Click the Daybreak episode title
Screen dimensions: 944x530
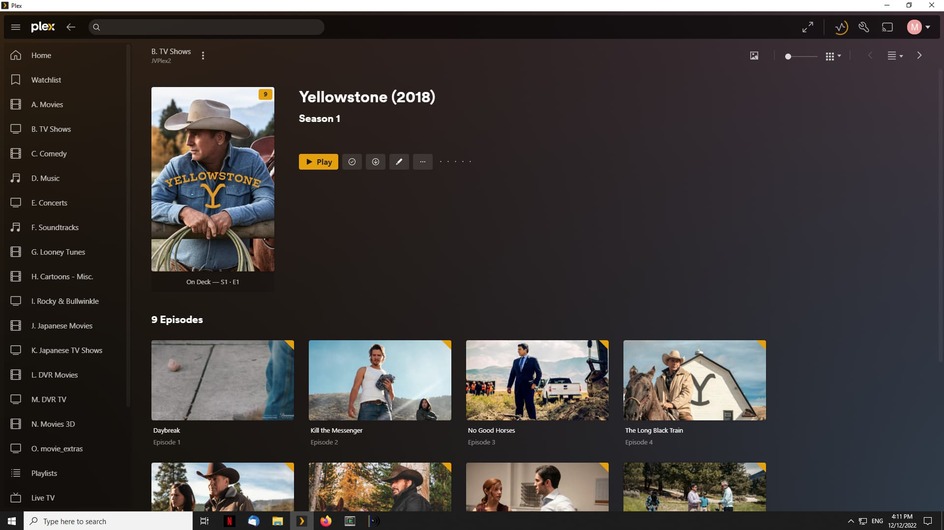(x=167, y=431)
